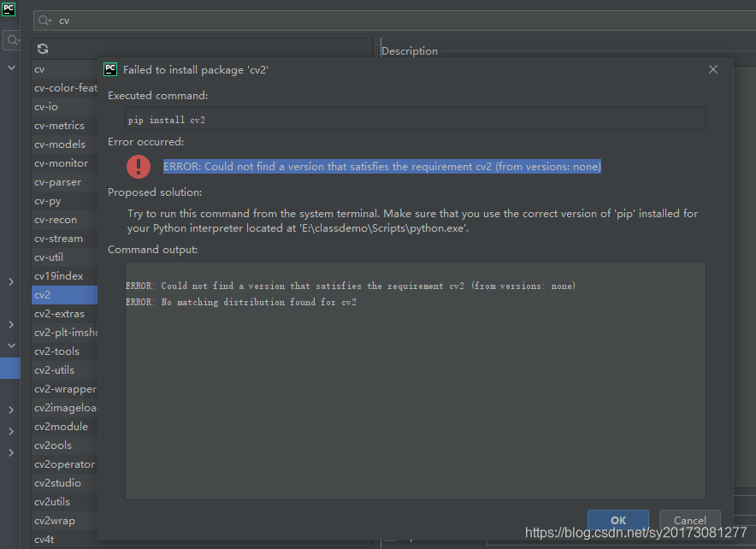Click the magnifier search icon in left gutter
The image size is (756, 549).
[x=12, y=39]
